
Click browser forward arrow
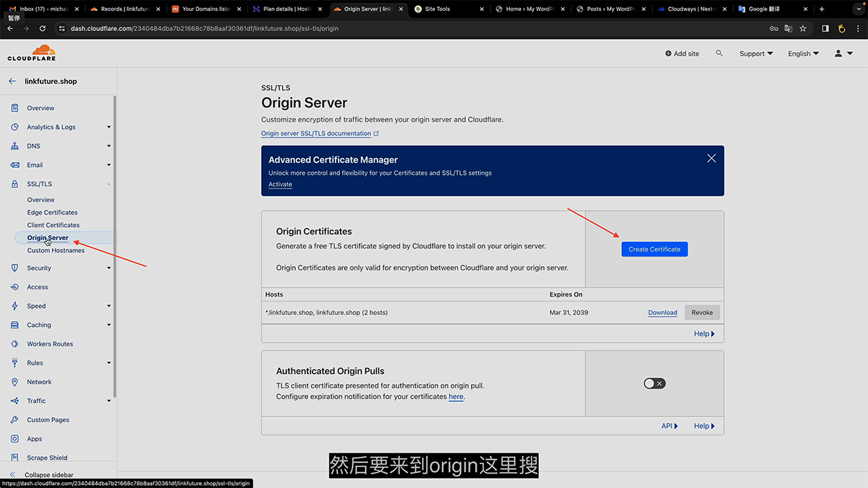27,28
